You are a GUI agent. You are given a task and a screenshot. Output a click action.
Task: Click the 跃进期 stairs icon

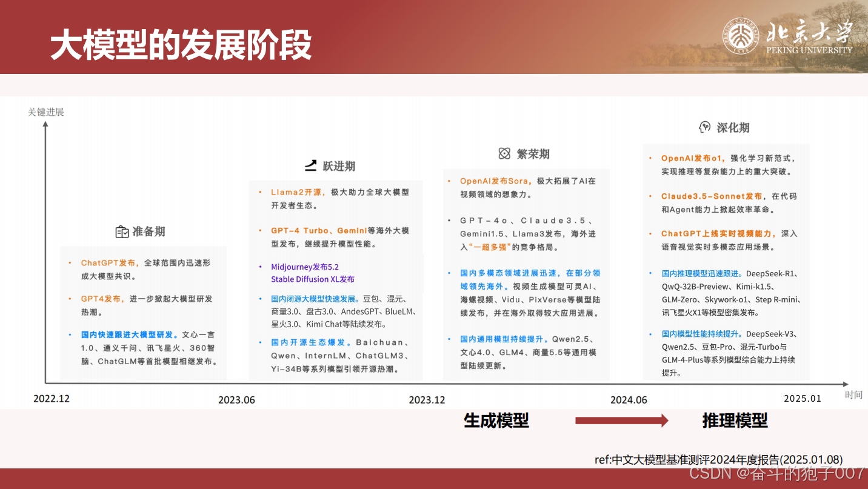[310, 165]
